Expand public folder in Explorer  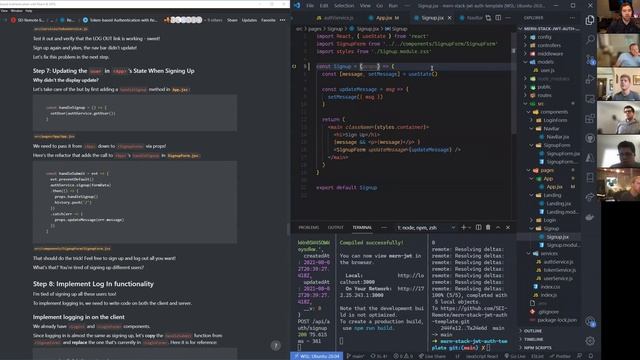544,87
